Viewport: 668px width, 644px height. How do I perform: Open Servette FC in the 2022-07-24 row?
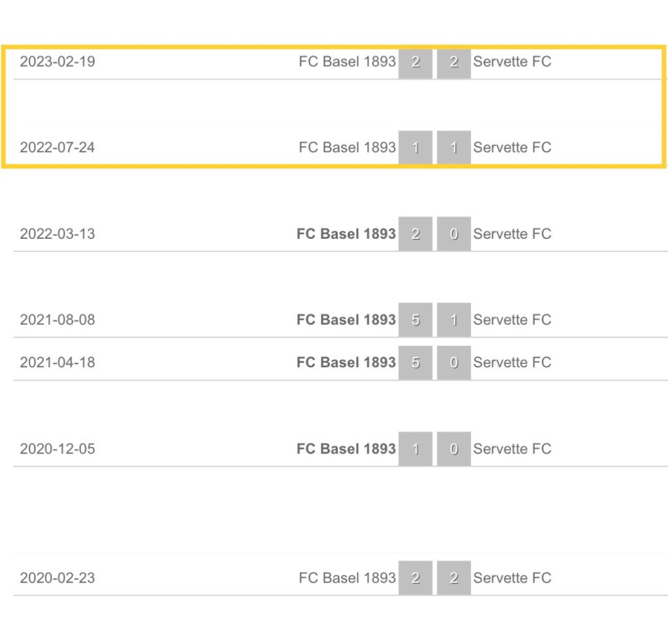click(x=512, y=147)
